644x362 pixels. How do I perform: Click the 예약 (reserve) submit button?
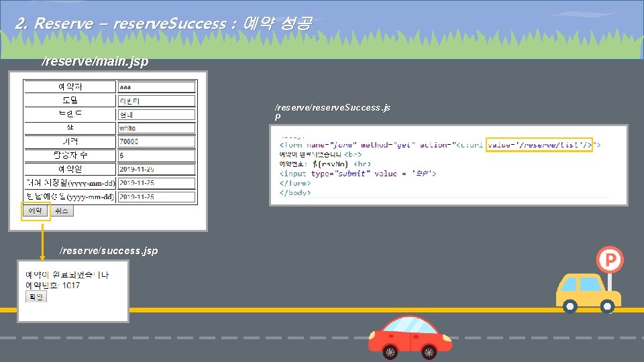click(36, 210)
